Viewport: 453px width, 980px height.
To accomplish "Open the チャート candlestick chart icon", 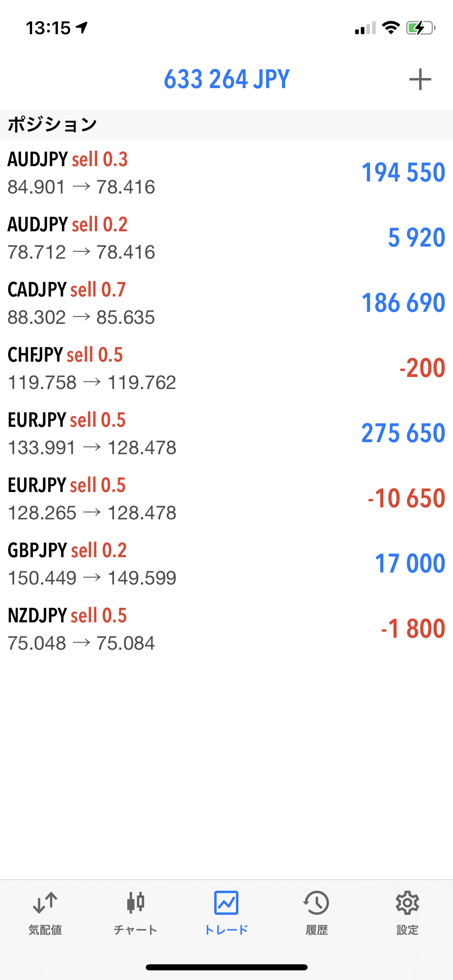I will click(x=135, y=903).
